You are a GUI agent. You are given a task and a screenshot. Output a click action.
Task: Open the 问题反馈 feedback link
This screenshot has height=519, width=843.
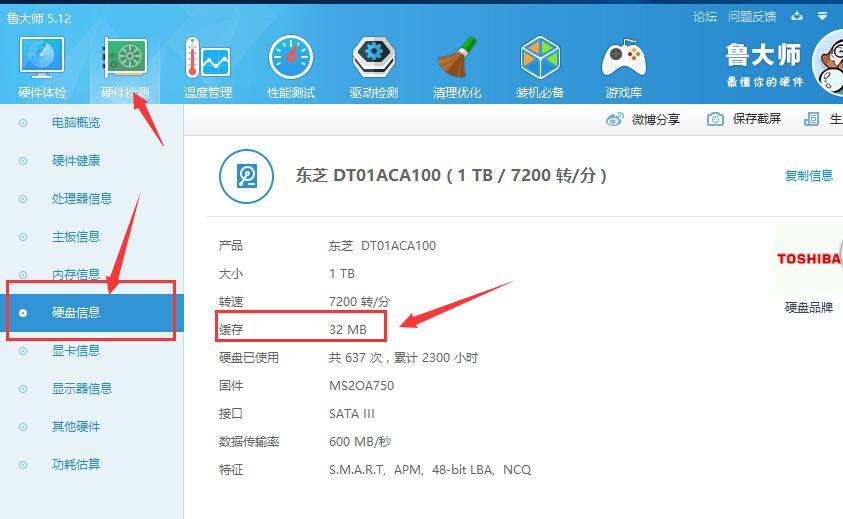click(752, 17)
